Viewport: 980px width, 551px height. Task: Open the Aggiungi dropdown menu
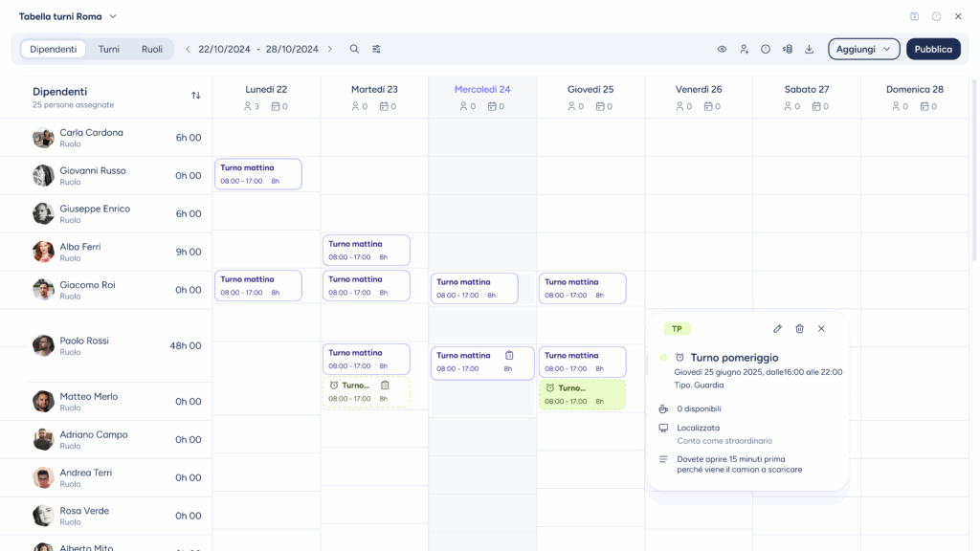[863, 49]
